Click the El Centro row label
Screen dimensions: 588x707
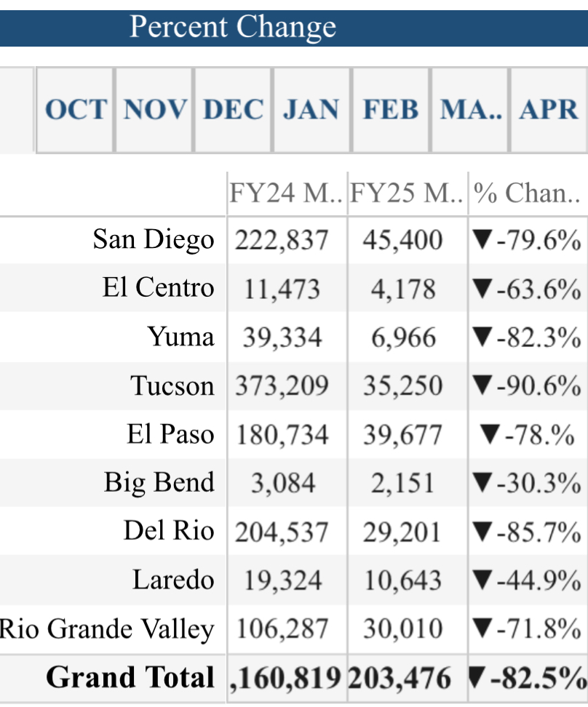(158, 288)
